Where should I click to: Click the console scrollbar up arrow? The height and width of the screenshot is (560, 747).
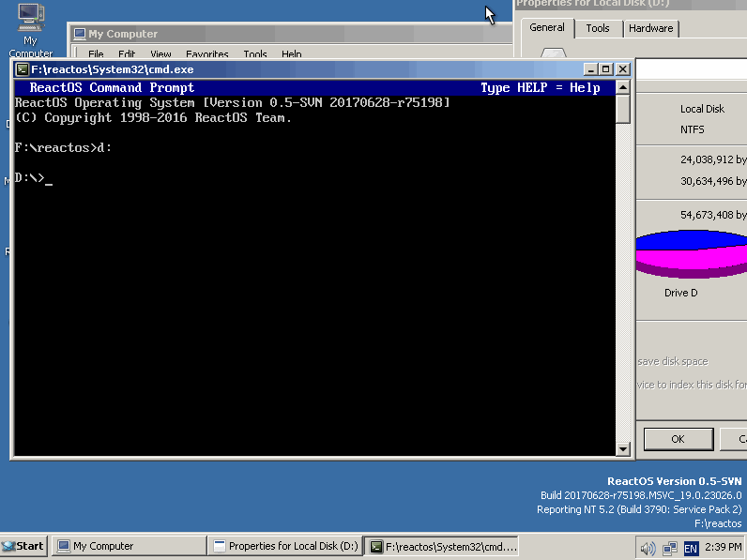click(x=623, y=87)
